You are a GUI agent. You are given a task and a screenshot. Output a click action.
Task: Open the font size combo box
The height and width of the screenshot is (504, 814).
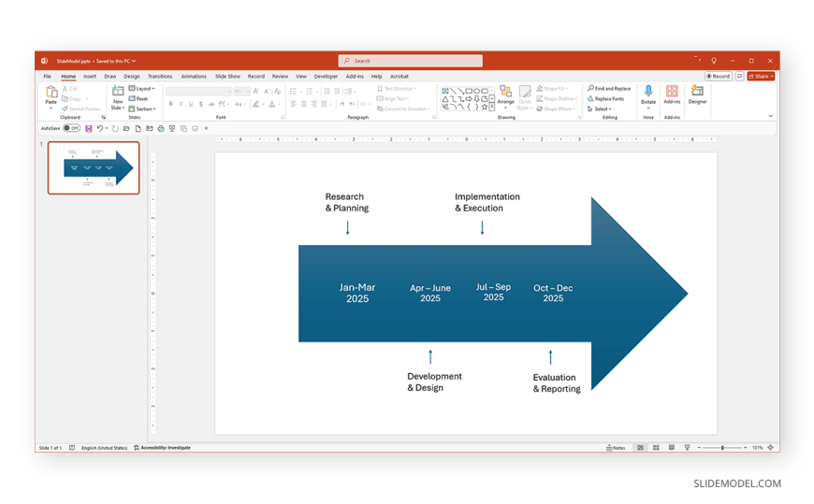242,92
